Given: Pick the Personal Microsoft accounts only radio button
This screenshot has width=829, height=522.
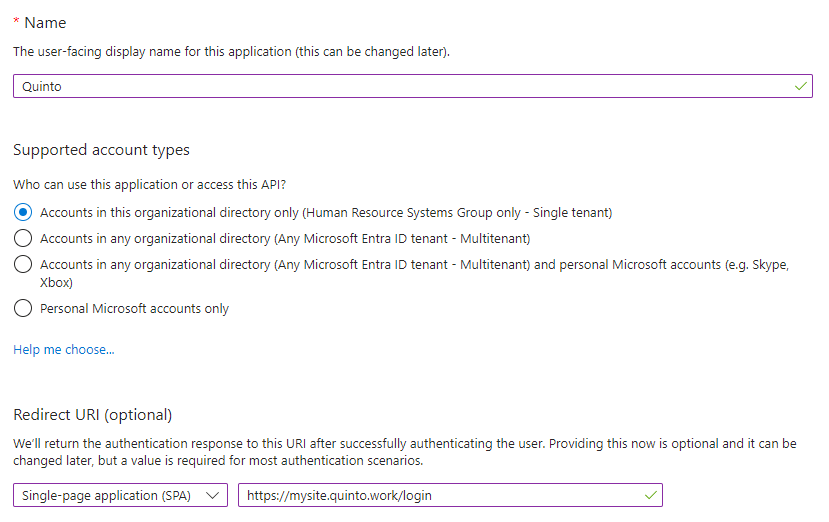Looking at the screenshot, I should point(23,309).
